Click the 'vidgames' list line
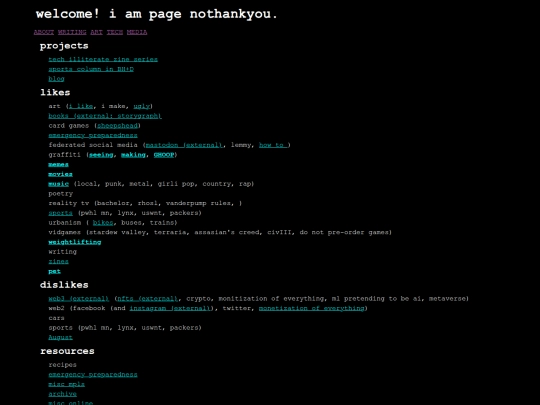Image resolution: width=540 pixels, height=405 pixels. 220,232
